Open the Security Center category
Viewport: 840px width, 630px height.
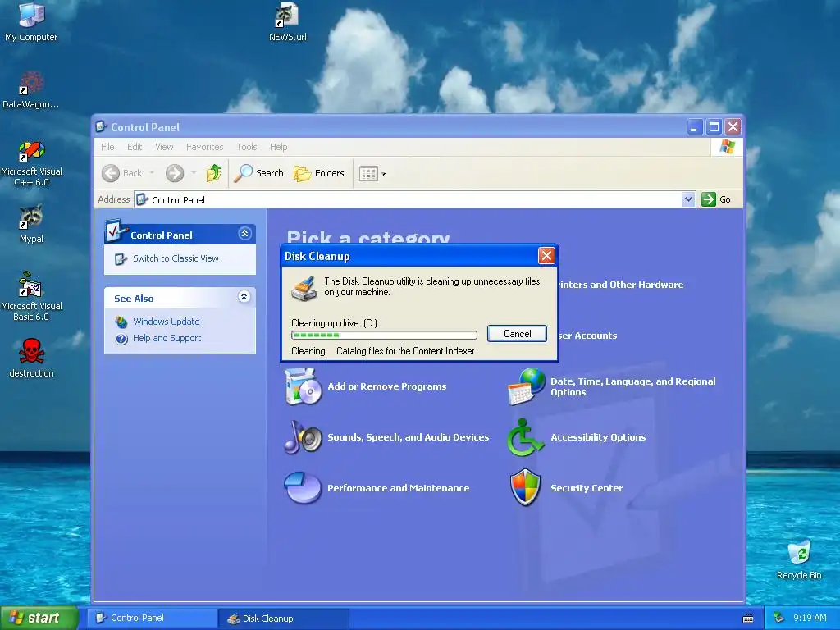coord(587,488)
